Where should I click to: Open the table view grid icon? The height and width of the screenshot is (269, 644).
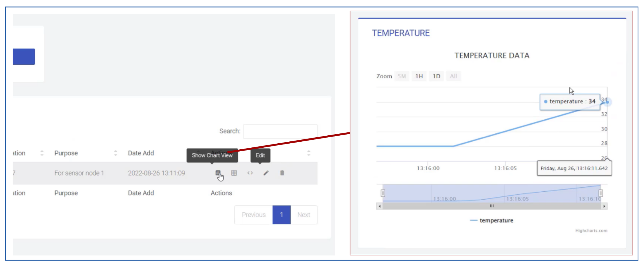tap(234, 173)
